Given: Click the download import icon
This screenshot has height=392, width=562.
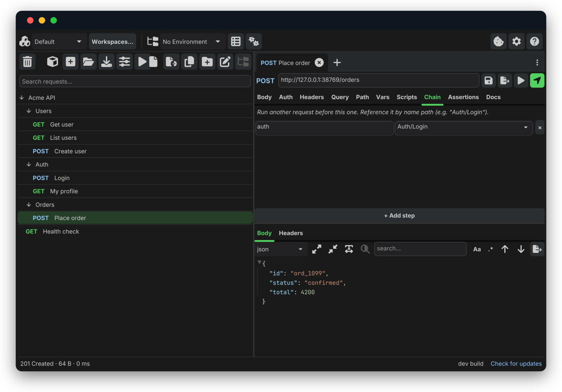Looking at the screenshot, I should 106,62.
